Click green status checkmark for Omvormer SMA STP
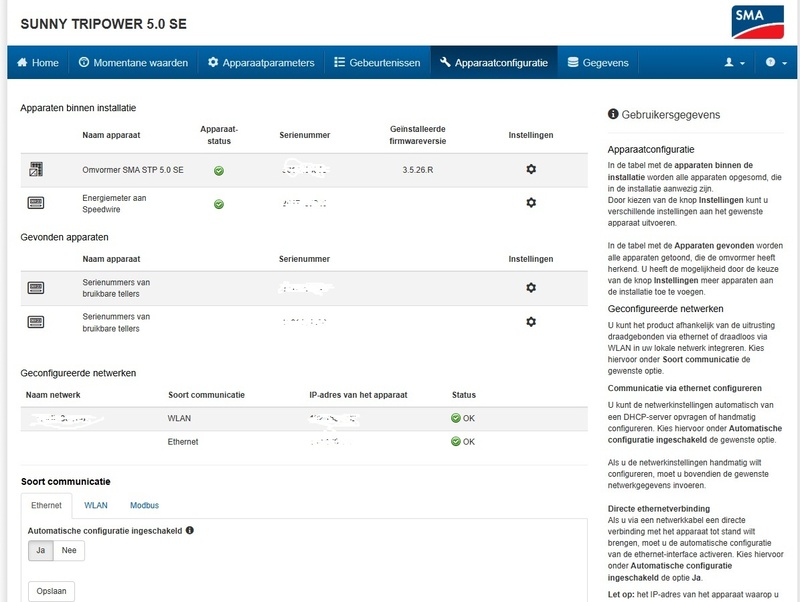800x602 pixels. [x=219, y=170]
